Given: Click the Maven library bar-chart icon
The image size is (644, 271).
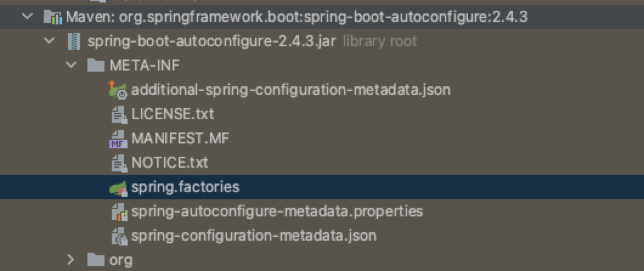Looking at the screenshot, I should 53,17.
